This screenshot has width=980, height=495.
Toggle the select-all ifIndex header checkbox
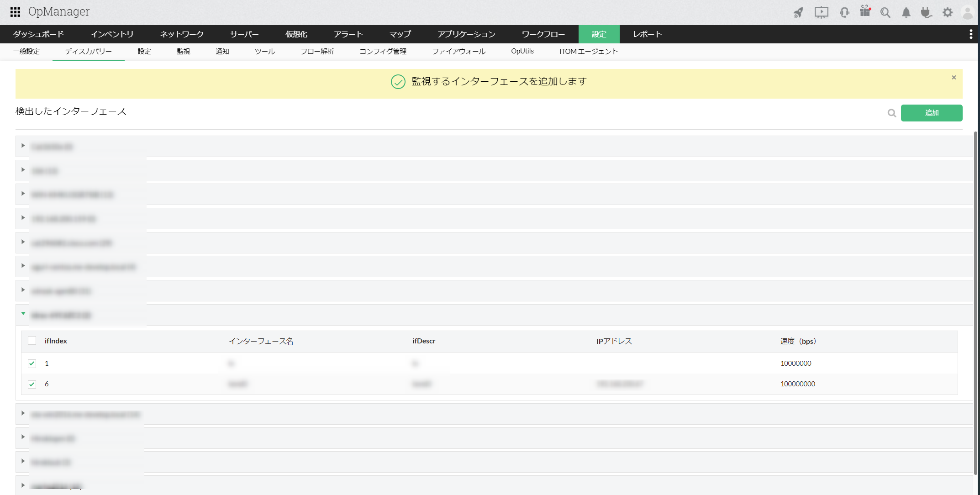click(32, 341)
